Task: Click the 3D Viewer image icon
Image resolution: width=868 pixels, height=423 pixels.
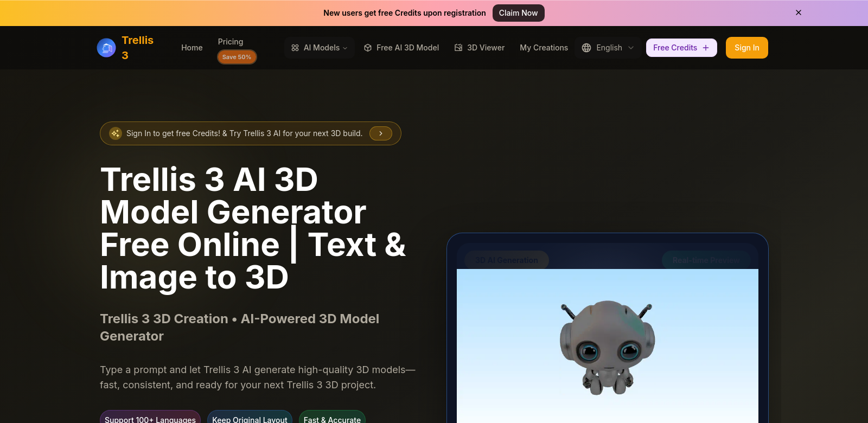Action: coord(458,48)
